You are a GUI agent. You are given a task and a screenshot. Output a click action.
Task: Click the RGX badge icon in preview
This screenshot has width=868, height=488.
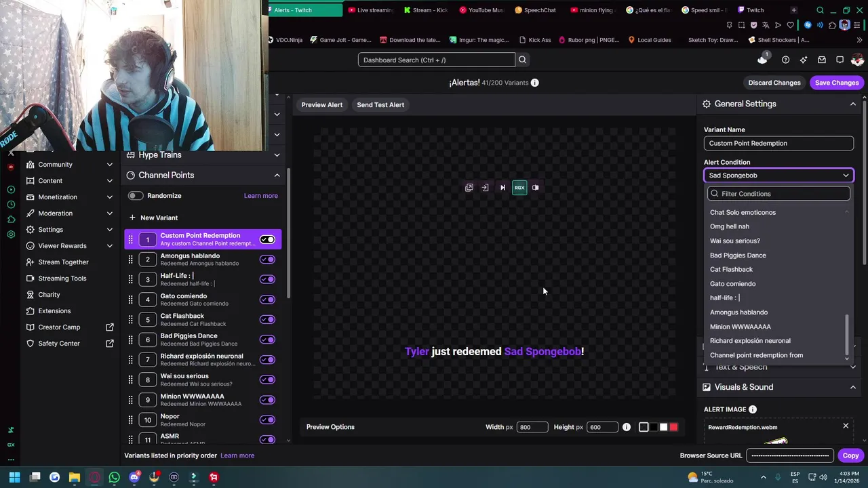[519, 188]
